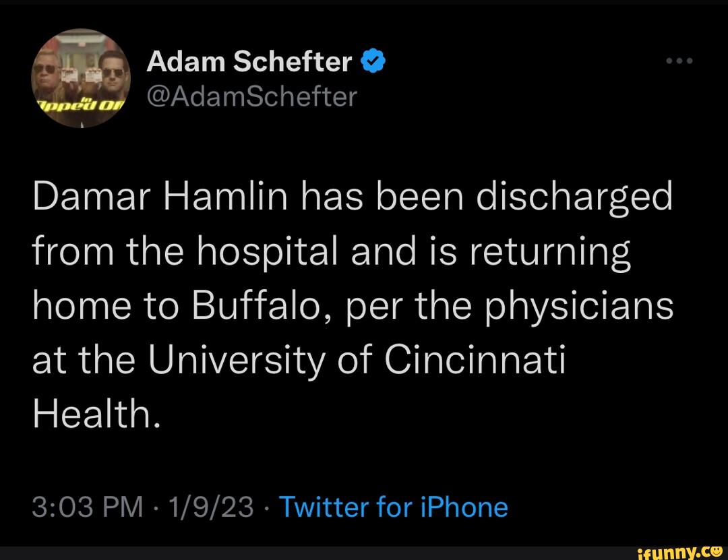728x560 pixels.
Task: Click the smiley face in the ifunny logo
Action: 717,552
